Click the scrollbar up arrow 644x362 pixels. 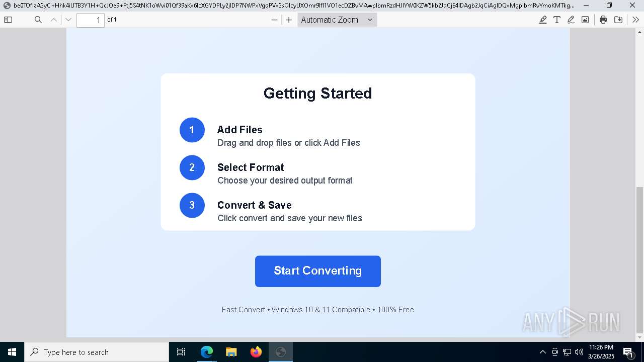click(639, 33)
